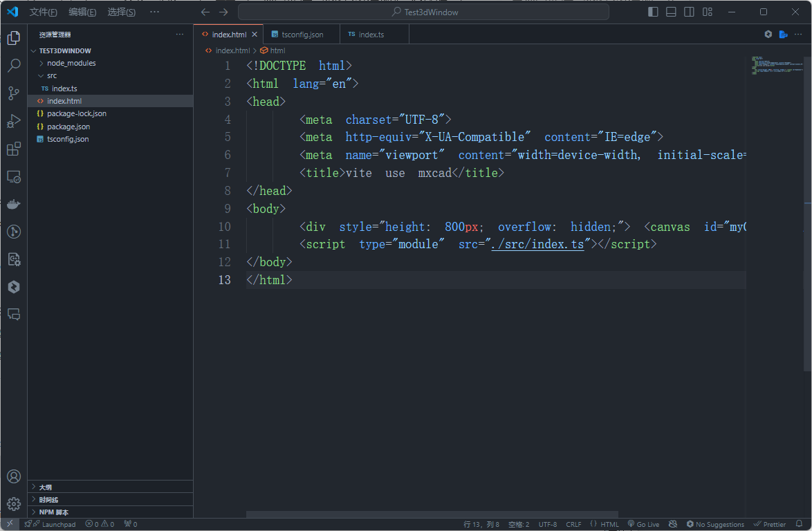
Task: Click Prettier status bar button
Action: pos(770,524)
